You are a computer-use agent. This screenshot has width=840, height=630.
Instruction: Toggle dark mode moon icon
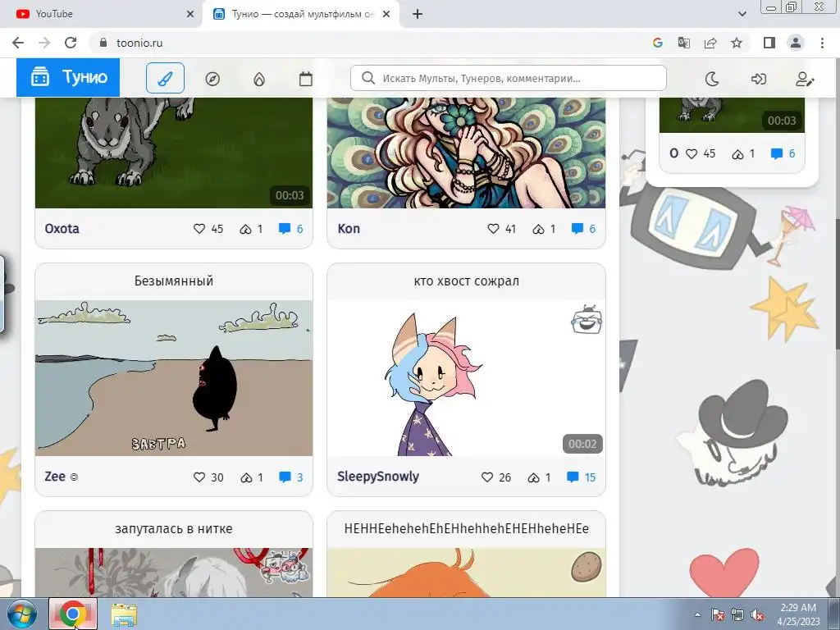pyautogui.click(x=711, y=79)
